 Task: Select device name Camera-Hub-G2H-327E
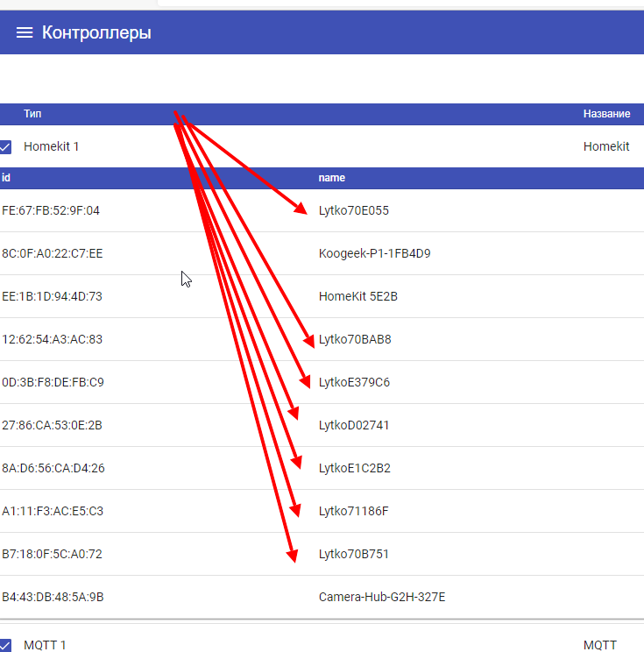click(x=382, y=597)
